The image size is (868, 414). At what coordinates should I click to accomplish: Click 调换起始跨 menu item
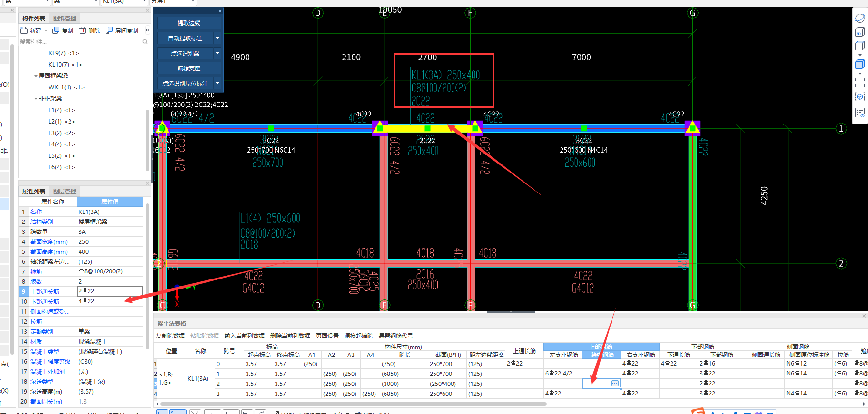[359, 336]
